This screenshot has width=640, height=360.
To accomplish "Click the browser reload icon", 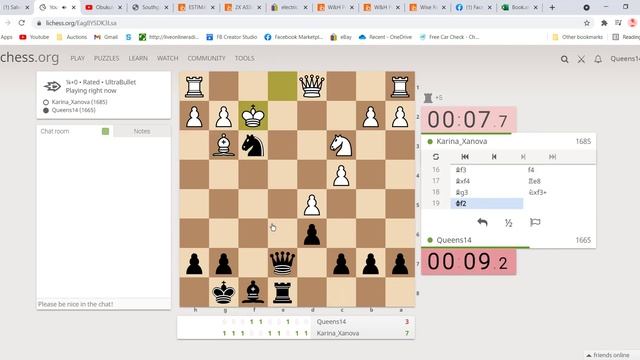I will (22, 23).
